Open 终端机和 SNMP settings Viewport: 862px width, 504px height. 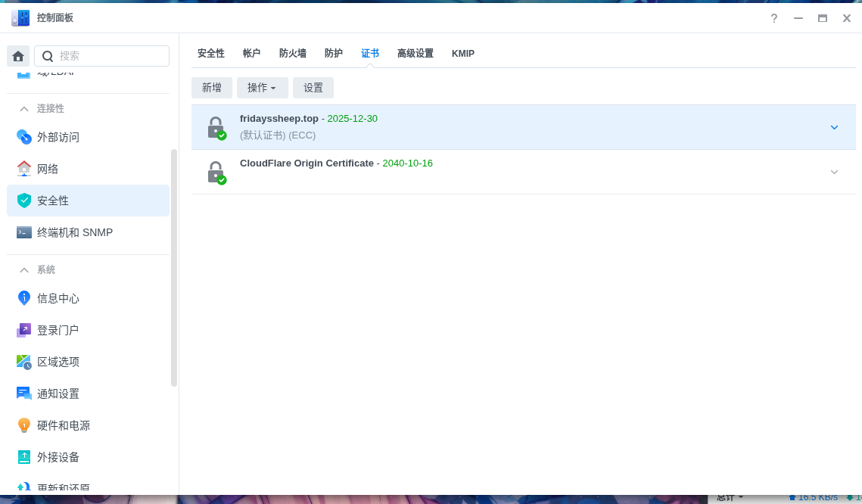pos(75,232)
